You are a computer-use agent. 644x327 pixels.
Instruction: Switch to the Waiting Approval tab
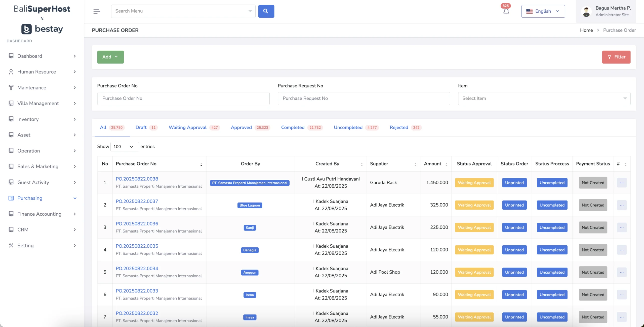pyautogui.click(x=194, y=127)
